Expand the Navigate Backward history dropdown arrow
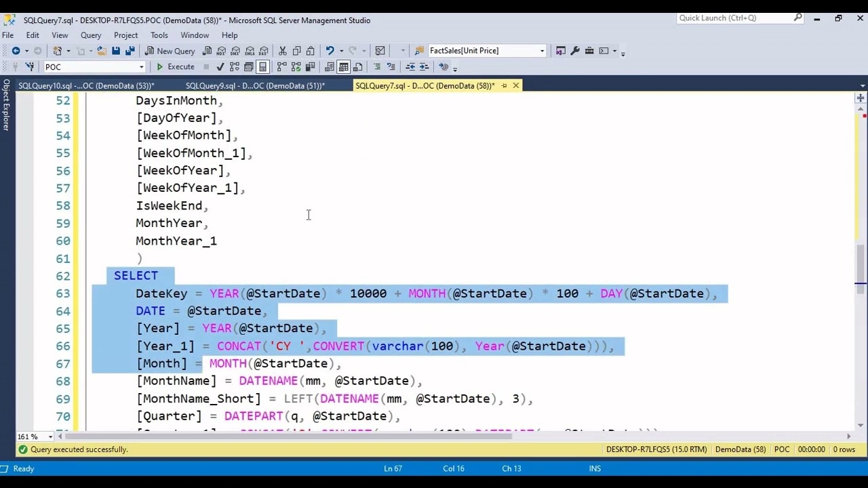868x488 pixels. (26, 51)
